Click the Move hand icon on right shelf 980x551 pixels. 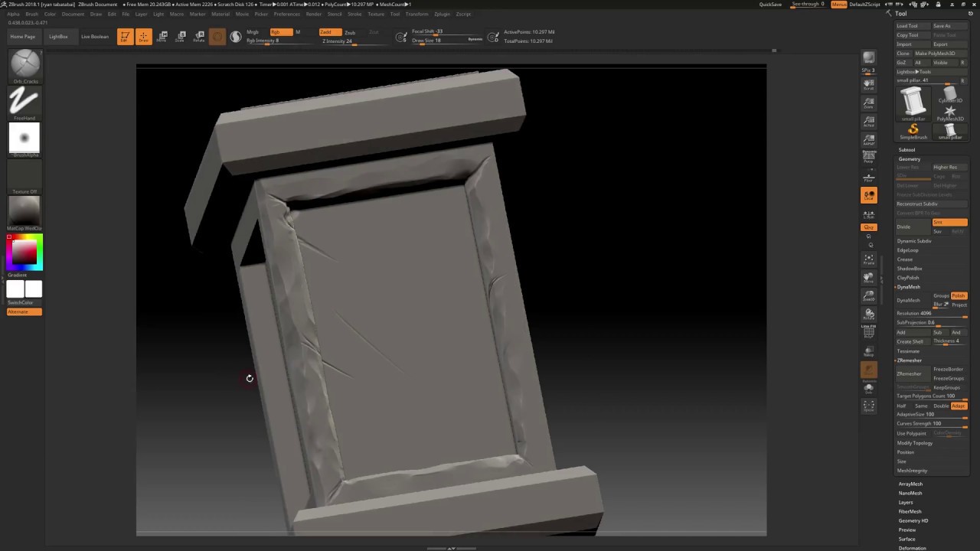(868, 278)
